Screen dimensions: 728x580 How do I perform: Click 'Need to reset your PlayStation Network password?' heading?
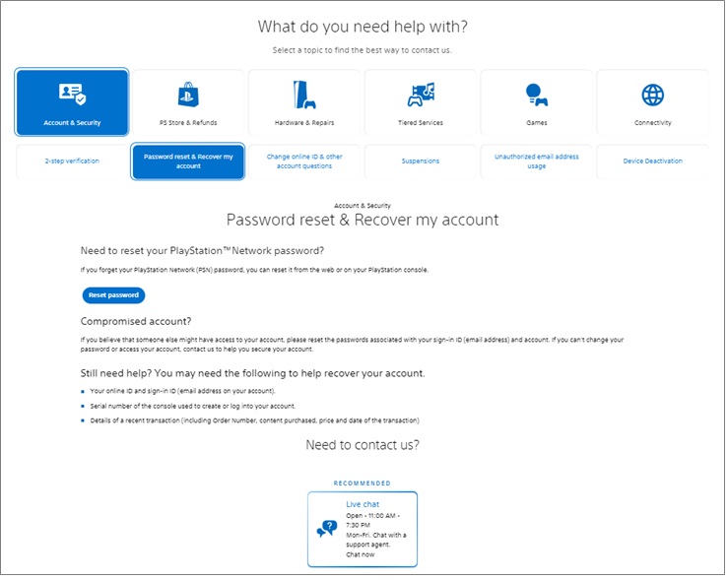pyautogui.click(x=202, y=251)
